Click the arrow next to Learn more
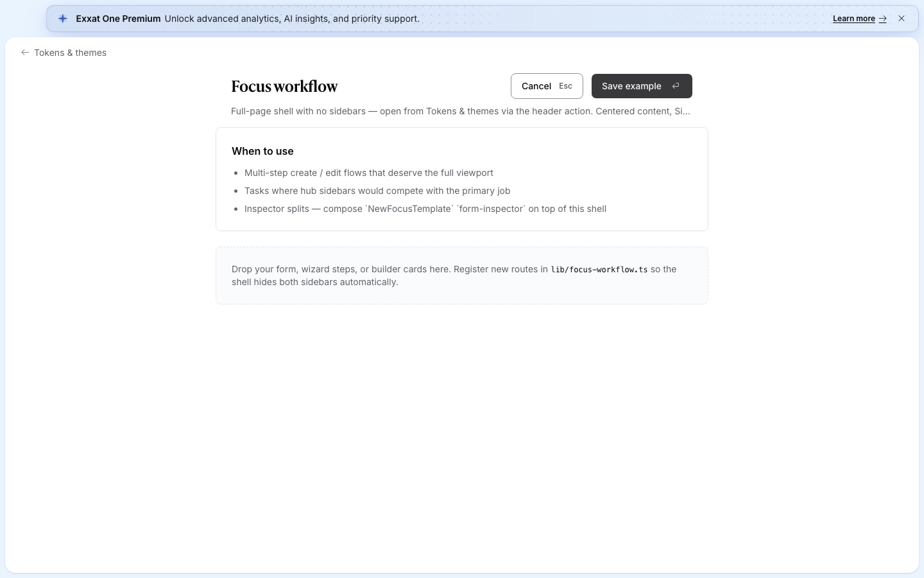 (x=883, y=19)
